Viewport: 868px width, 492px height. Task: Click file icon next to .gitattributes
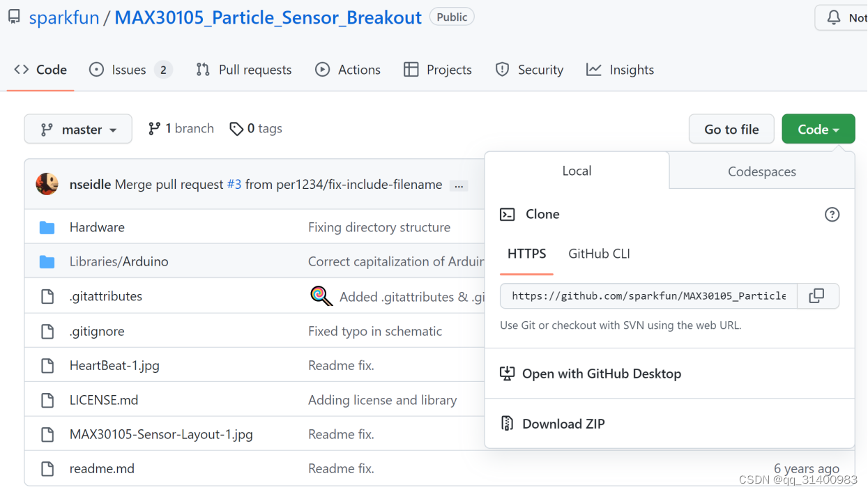pyautogui.click(x=47, y=296)
